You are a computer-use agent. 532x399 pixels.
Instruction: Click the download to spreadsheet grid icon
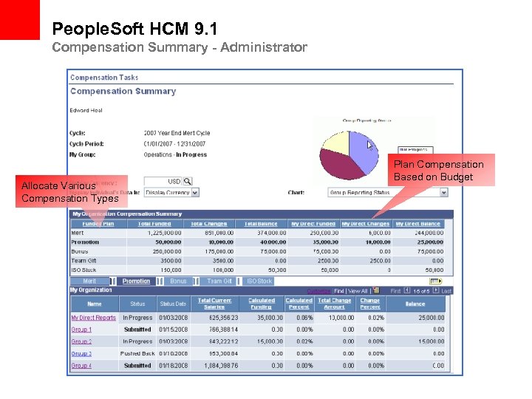376,291
